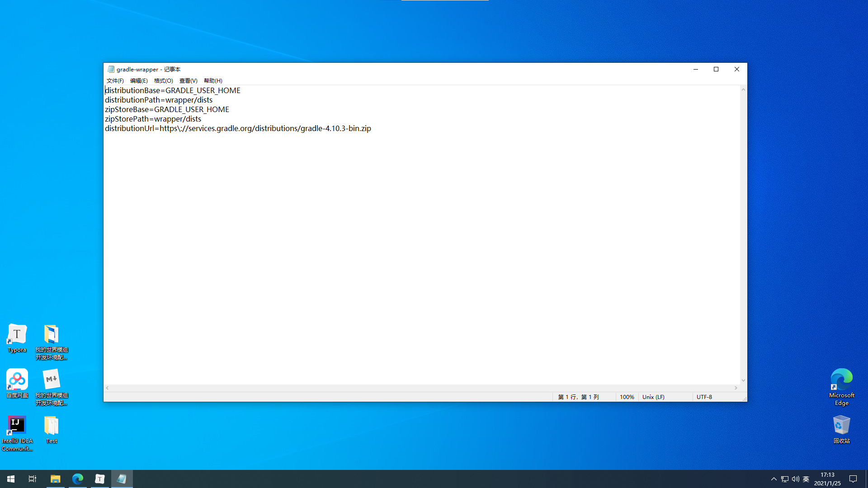Open the 文件(F) menu

point(115,81)
